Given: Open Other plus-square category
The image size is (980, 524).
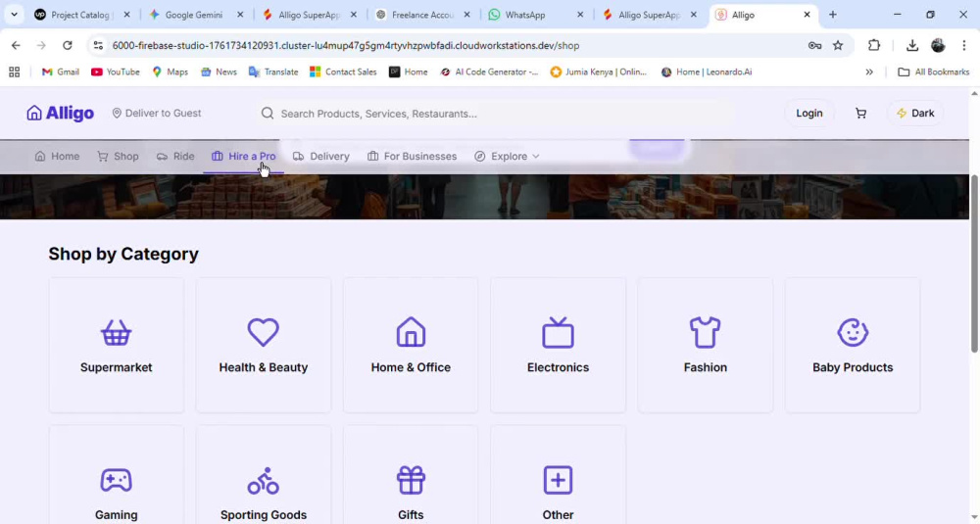Looking at the screenshot, I should pos(559,476).
